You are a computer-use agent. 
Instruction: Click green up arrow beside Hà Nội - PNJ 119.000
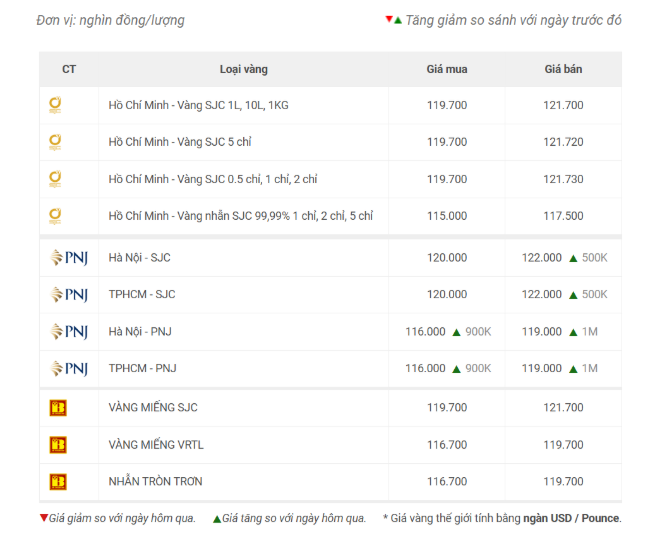click(574, 332)
